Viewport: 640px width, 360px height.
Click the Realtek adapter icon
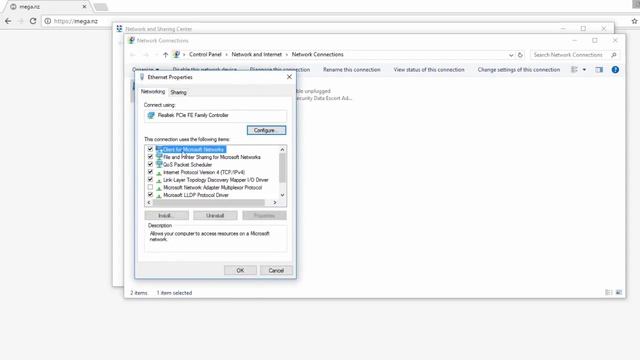tap(151, 116)
